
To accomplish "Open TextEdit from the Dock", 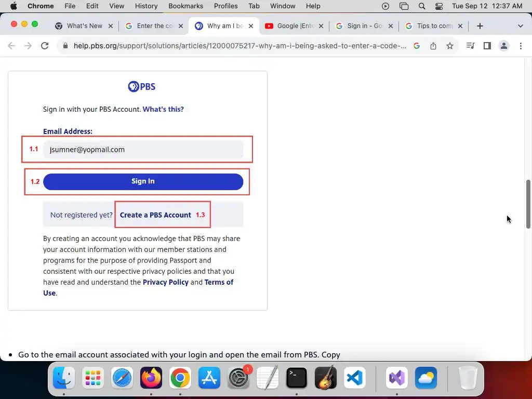I will pos(268,378).
